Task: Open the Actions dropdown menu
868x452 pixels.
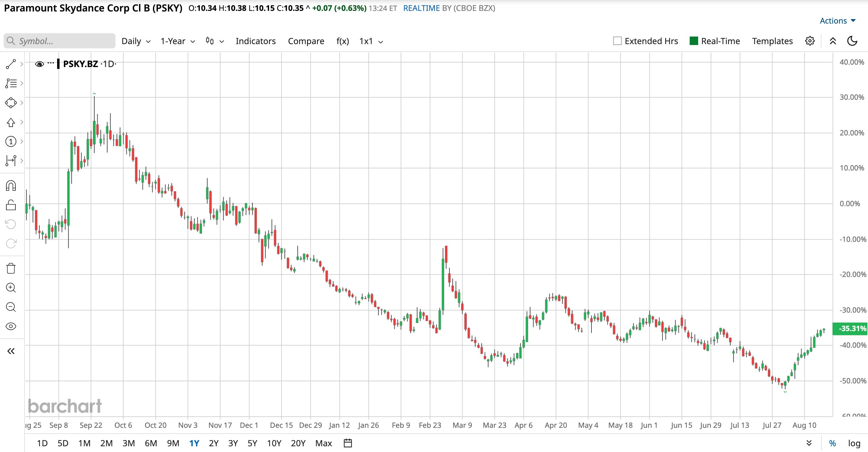Action: click(x=838, y=21)
